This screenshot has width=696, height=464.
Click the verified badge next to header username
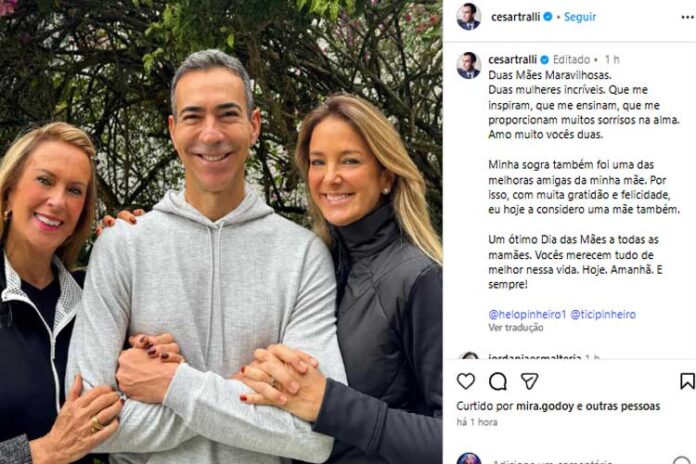[548, 17]
